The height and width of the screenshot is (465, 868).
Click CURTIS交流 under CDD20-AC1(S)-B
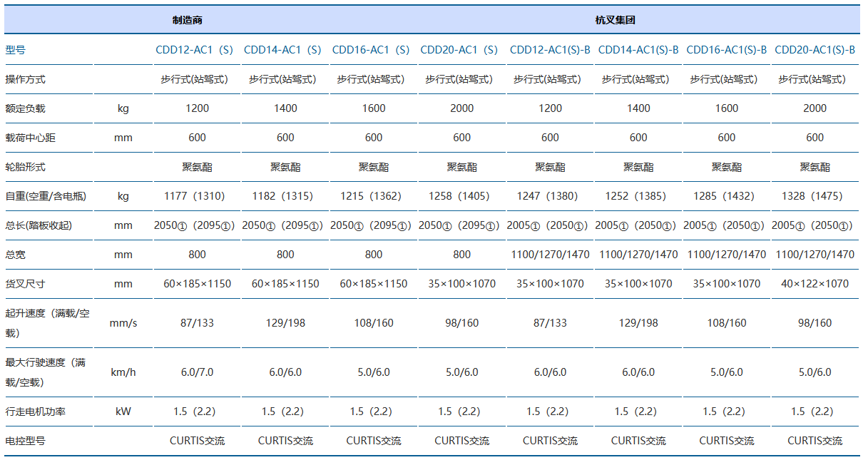pyautogui.click(x=815, y=441)
